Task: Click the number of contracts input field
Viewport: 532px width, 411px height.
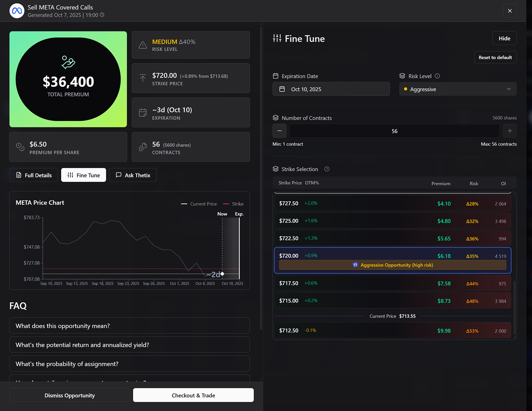Action: [394, 131]
